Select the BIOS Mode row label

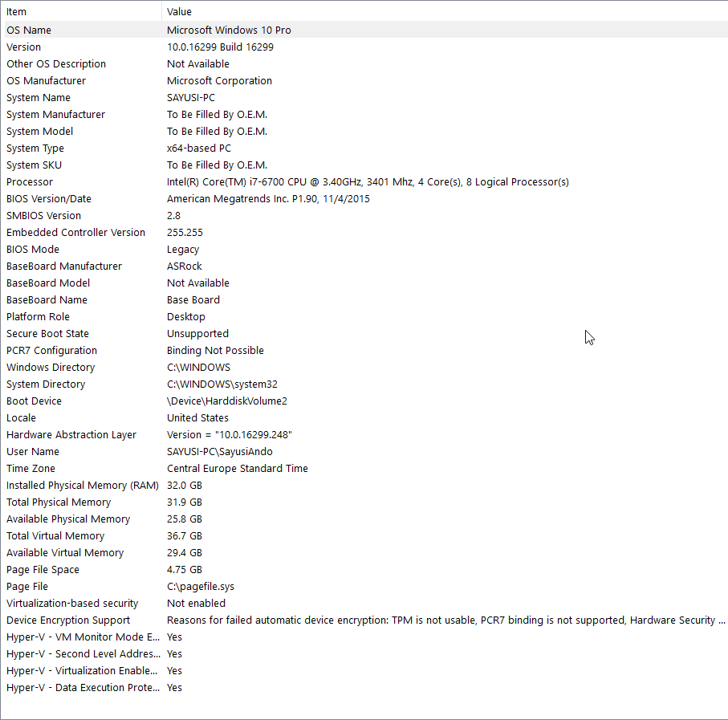(33, 250)
